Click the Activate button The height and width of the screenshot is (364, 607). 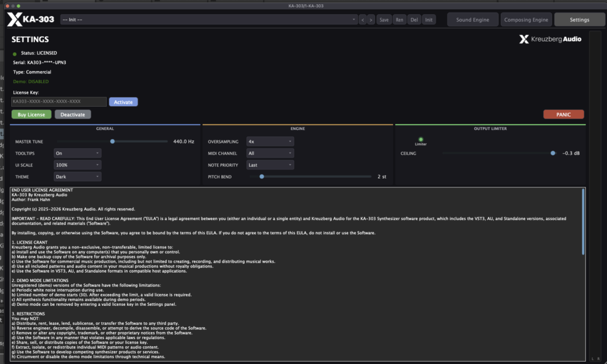pos(123,102)
